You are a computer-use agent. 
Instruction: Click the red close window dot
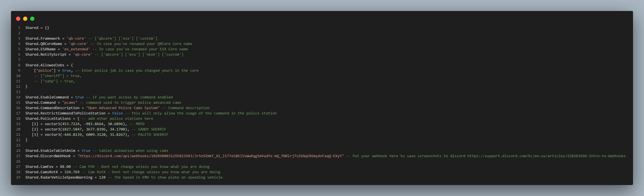(x=18, y=19)
